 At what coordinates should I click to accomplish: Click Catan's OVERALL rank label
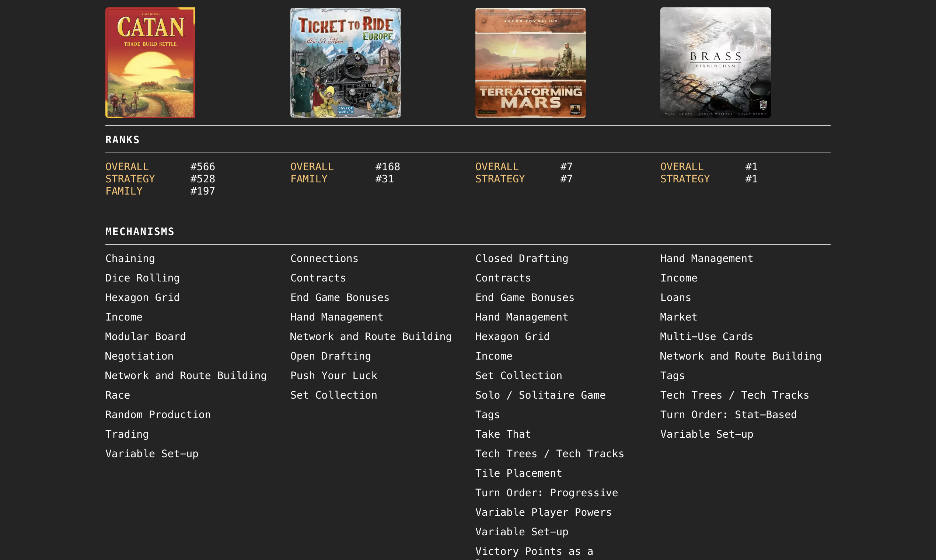point(127,167)
